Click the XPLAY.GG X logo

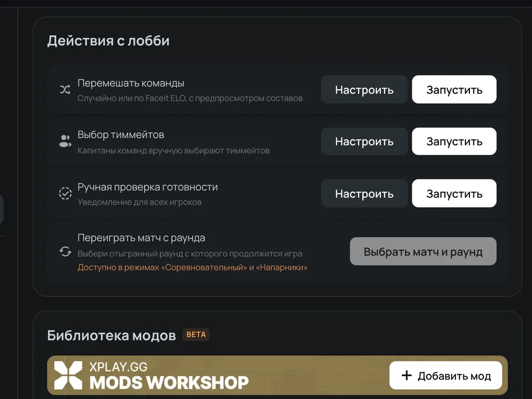pos(68,375)
